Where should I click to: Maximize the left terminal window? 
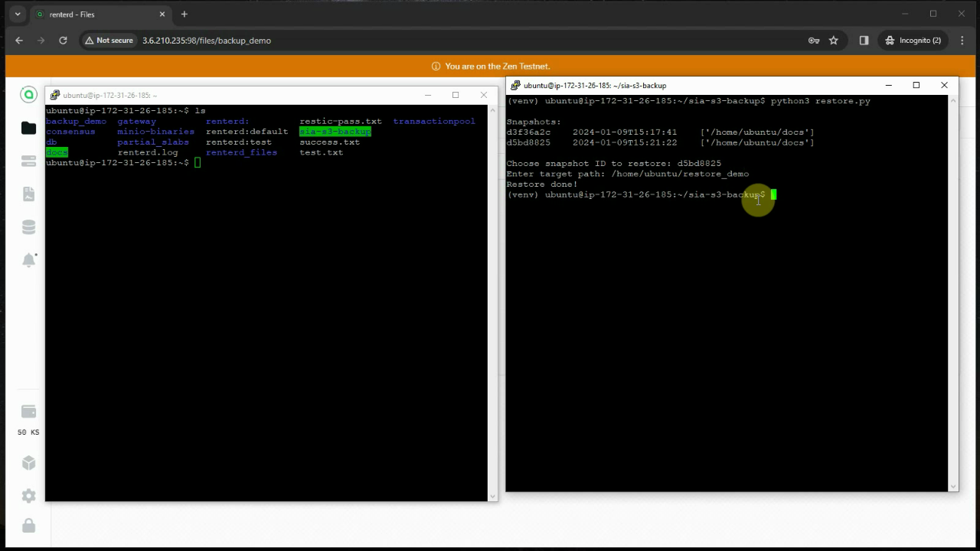point(456,95)
